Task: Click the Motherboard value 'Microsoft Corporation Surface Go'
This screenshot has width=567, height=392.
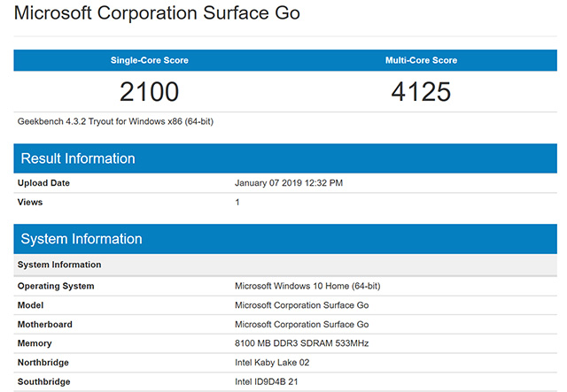Action: (x=301, y=325)
